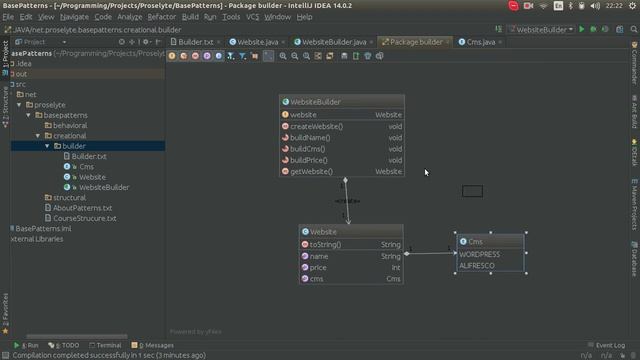Reset diagram to actual size
Image resolution: width=640 pixels, height=360 pixels.
[307, 56]
